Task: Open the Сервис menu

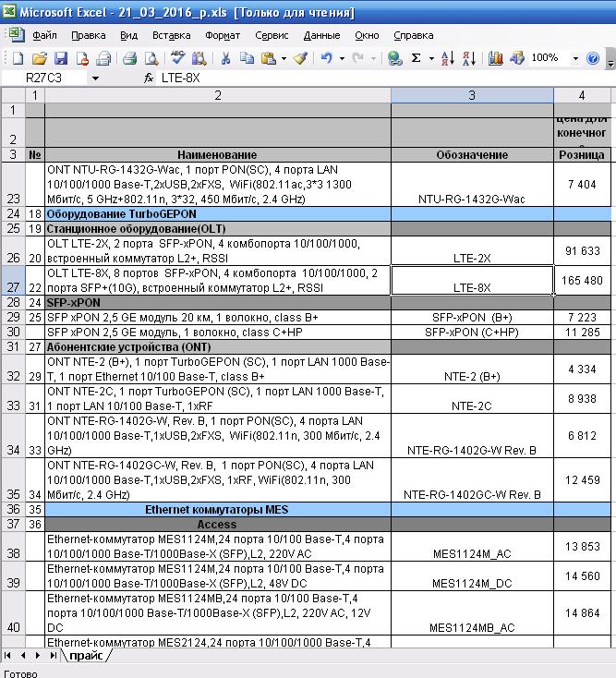Action: [x=272, y=35]
